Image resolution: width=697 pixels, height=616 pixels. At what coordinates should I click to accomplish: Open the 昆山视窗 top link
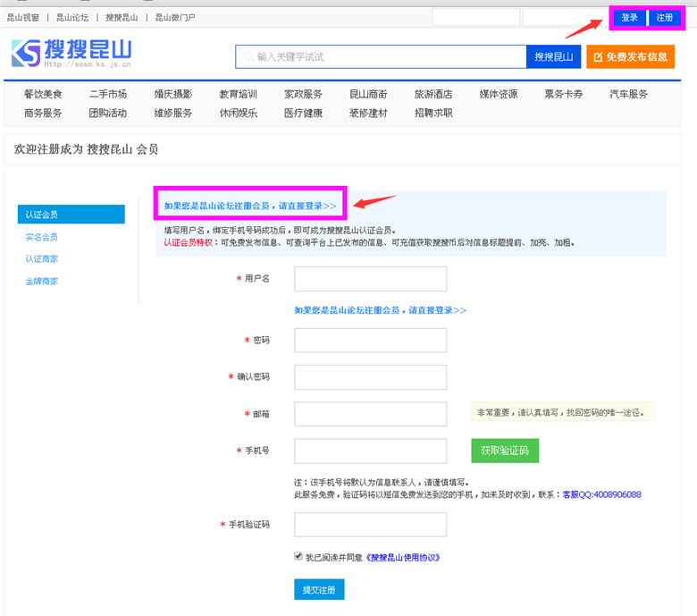23,17
